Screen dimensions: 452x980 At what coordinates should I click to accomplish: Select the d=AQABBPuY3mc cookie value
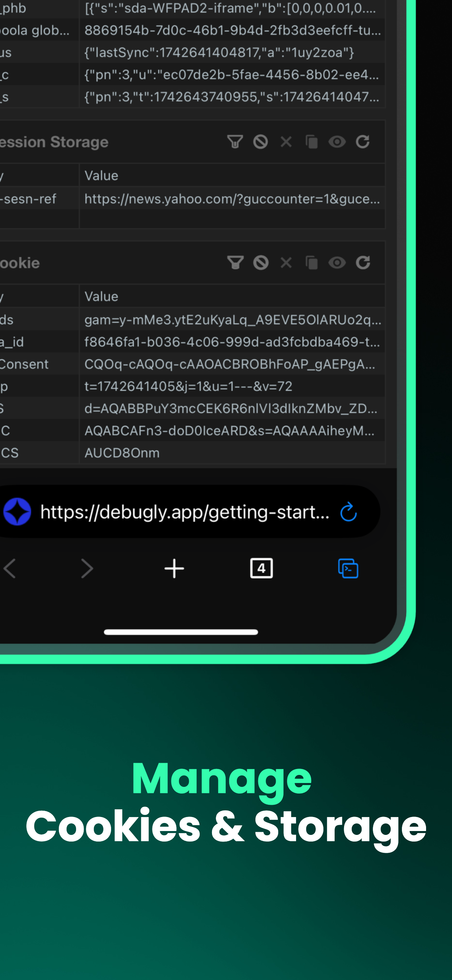pos(232,408)
